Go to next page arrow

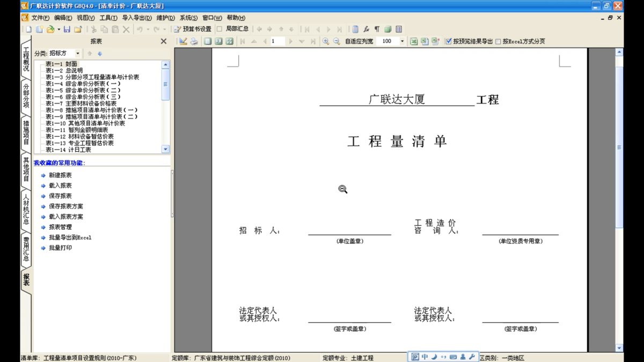(x=290, y=41)
